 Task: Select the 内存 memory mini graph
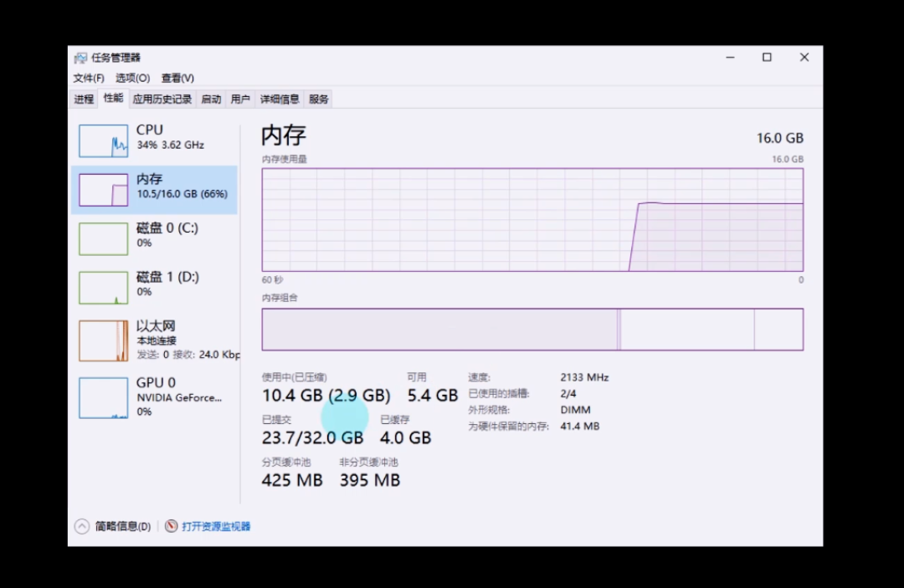tap(104, 190)
